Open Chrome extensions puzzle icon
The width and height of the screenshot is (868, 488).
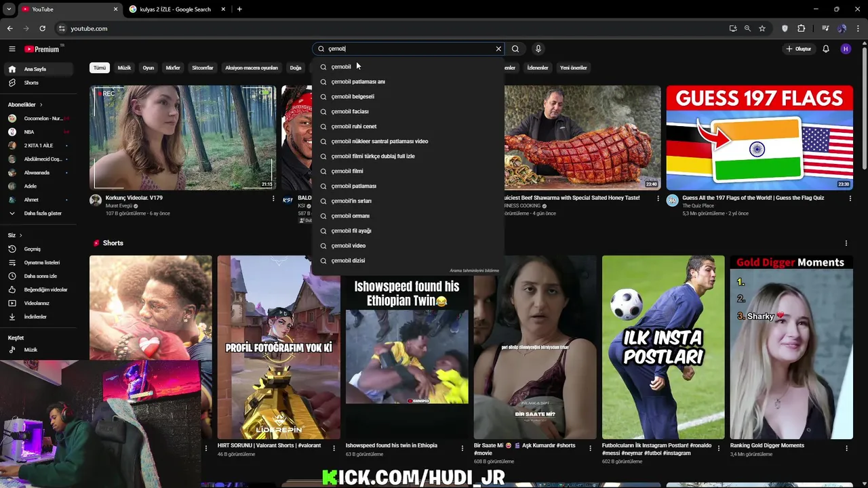802,28
